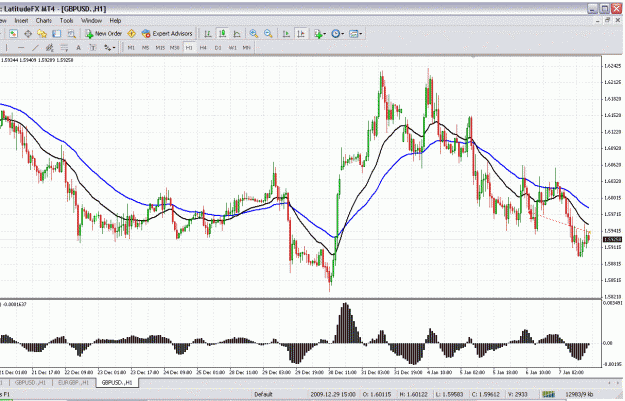Open the Tools menu
625x401 pixels.
click(66, 21)
